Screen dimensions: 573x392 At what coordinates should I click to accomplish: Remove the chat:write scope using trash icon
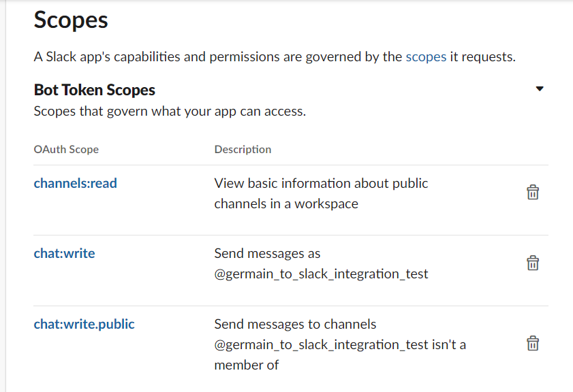[x=532, y=263]
